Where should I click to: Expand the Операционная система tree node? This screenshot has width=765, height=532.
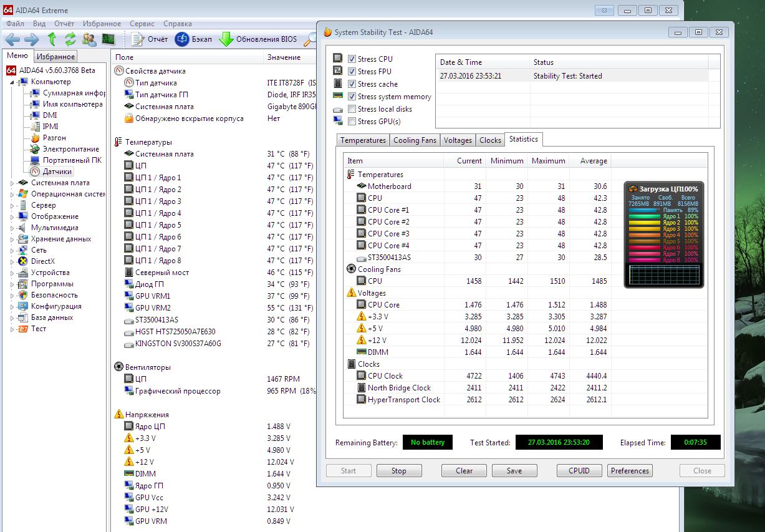click(x=13, y=194)
